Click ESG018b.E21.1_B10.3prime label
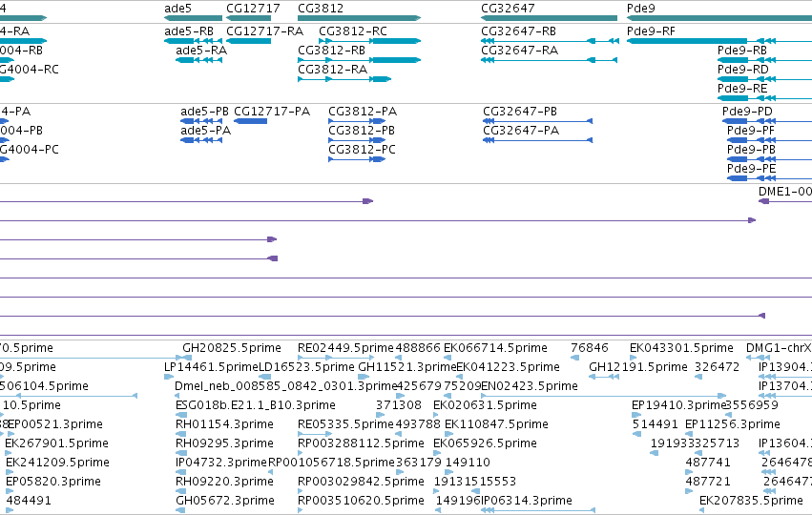 coord(256,405)
